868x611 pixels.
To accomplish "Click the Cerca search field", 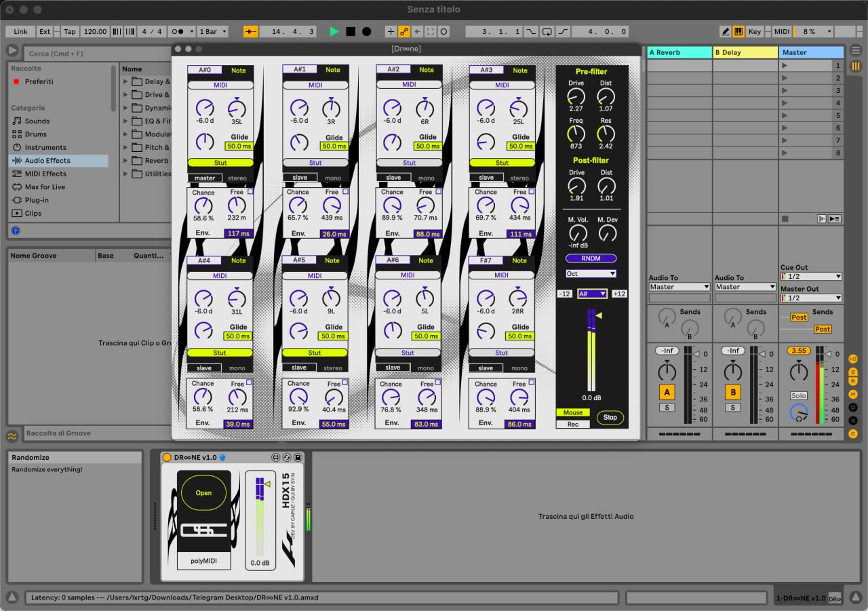I will [95, 54].
